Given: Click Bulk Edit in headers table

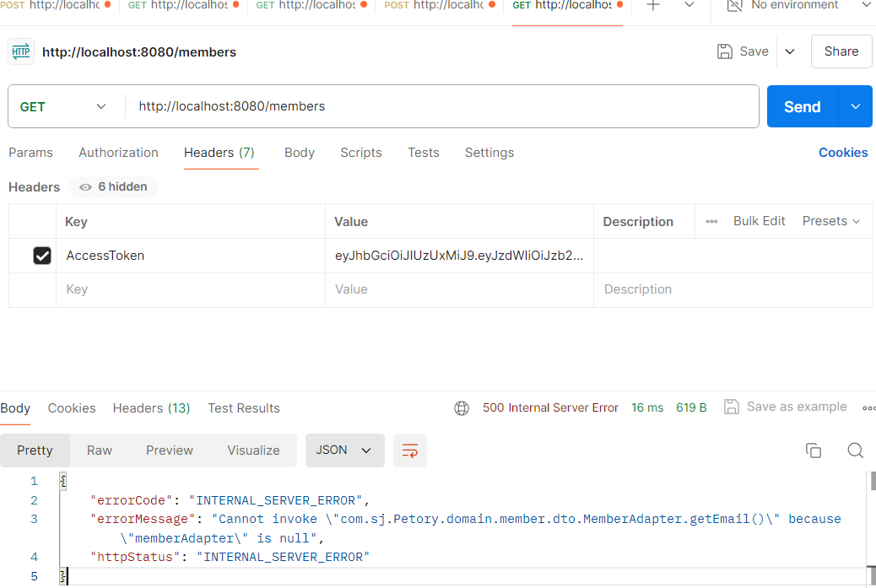Looking at the screenshot, I should [760, 221].
